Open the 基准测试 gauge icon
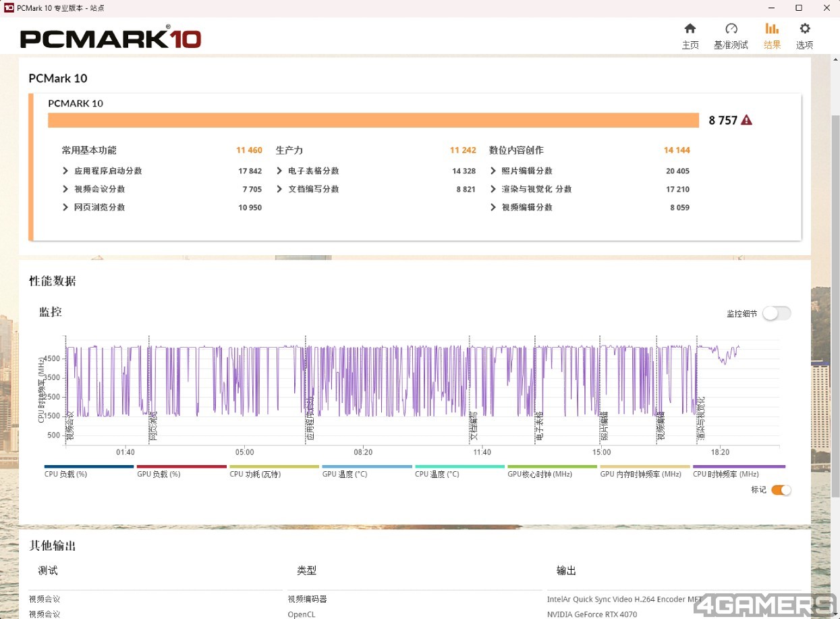This screenshot has height=619, width=840. [731, 28]
